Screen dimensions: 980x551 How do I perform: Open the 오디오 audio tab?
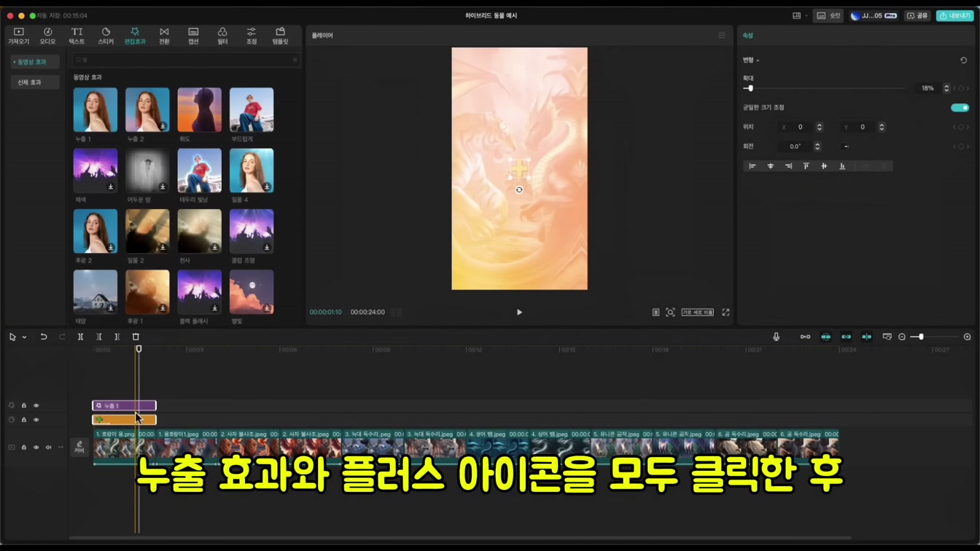(47, 36)
